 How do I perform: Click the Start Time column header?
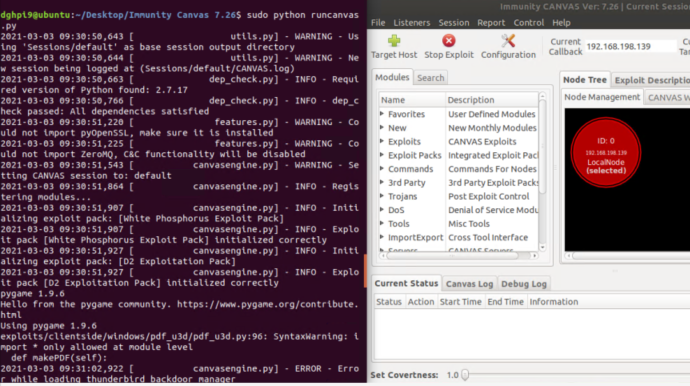(460, 301)
